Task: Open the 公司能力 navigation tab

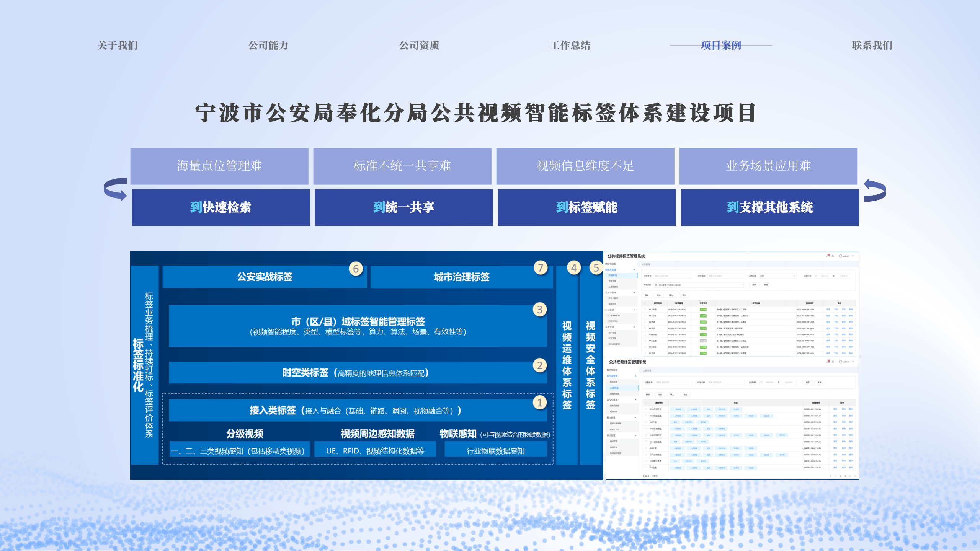Action: tap(268, 45)
